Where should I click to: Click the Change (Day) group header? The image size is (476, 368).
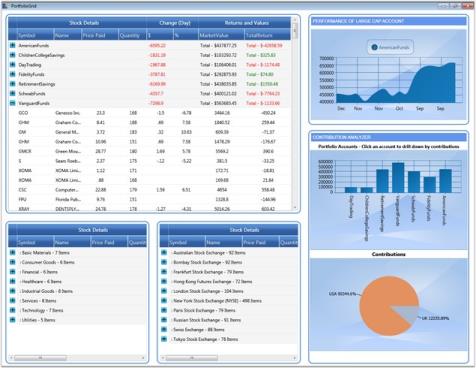pos(172,23)
